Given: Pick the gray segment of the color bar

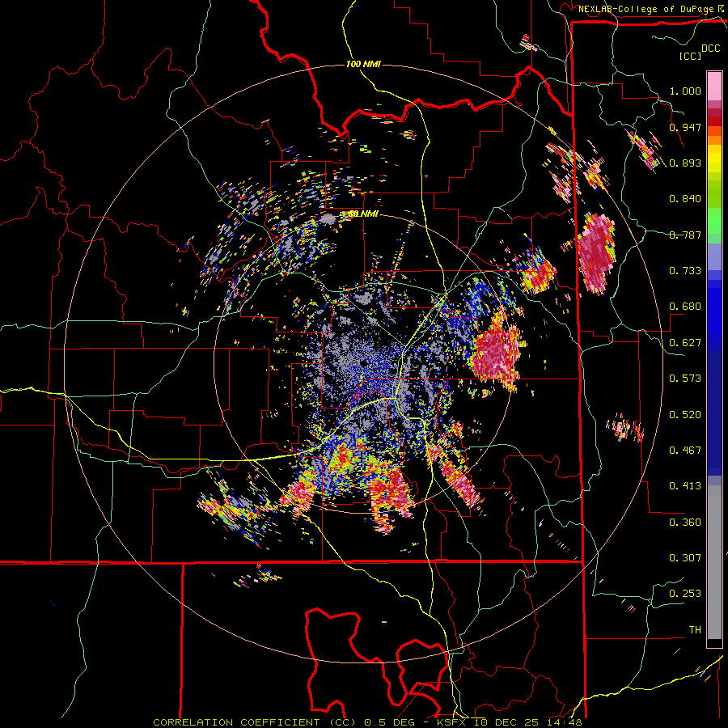Looking at the screenshot, I should click(714, 562).
